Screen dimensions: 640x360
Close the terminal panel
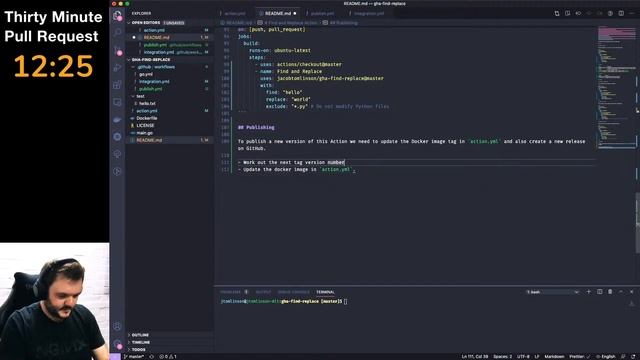point(631,292)
